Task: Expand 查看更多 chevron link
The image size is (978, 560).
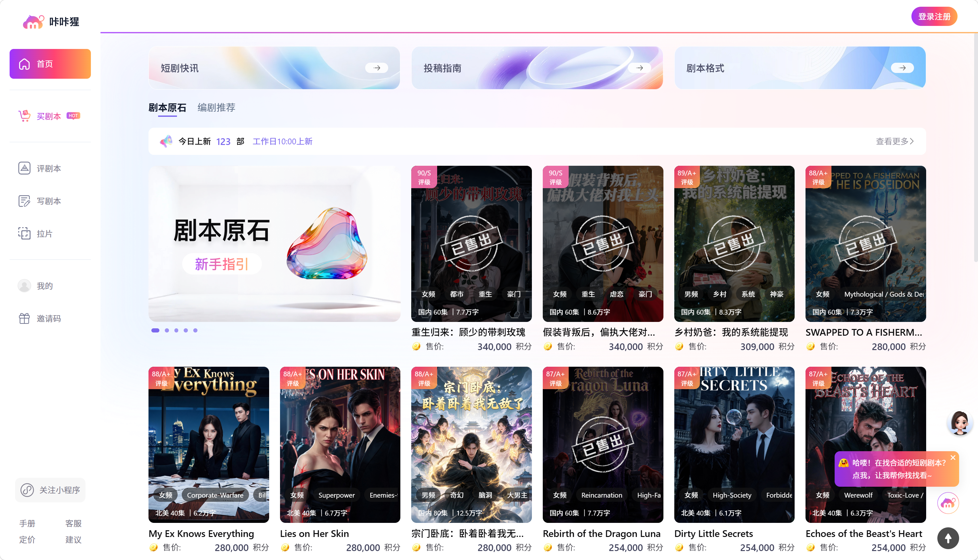Action: pyautogui.click(x=894, y=141)
